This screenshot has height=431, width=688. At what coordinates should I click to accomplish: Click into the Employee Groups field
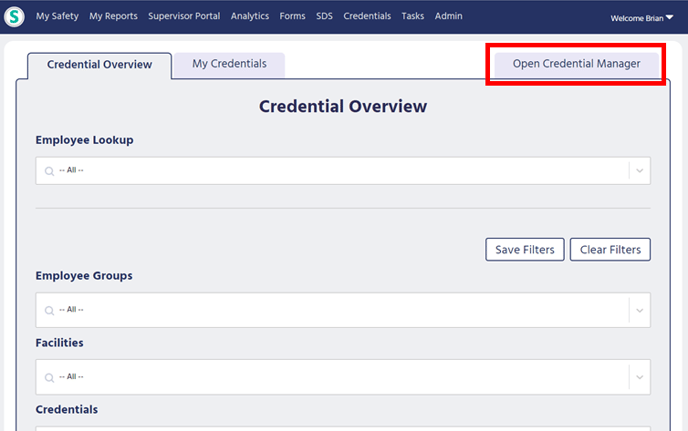coord(343,310)
